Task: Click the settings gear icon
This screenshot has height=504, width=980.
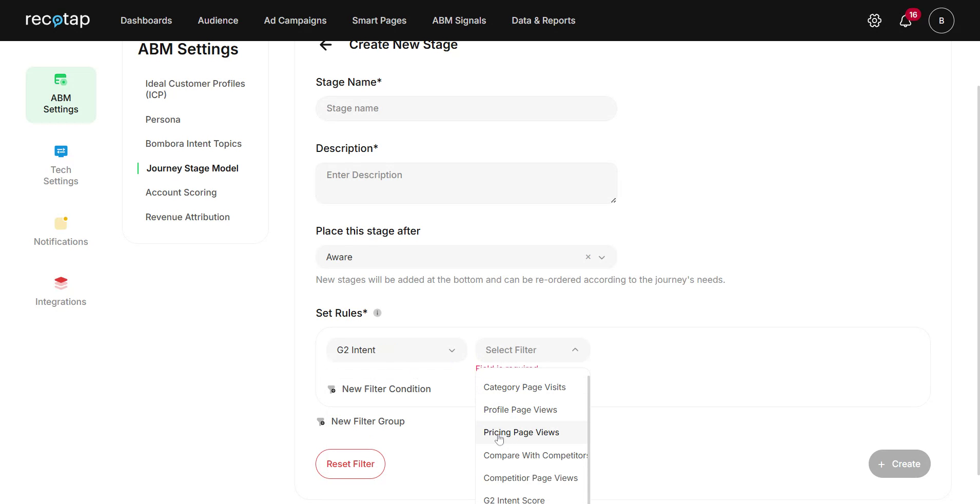Action: [874, 21]
